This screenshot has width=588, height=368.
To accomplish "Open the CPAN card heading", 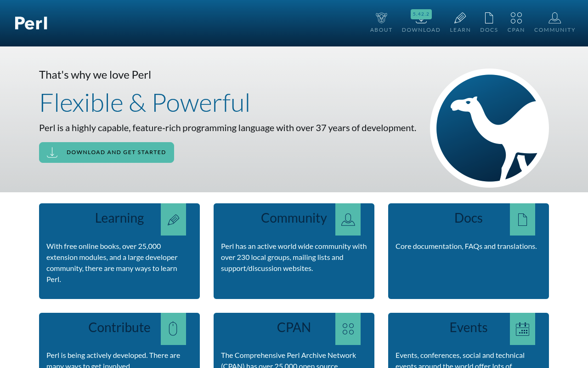I will tap(294, 327).
